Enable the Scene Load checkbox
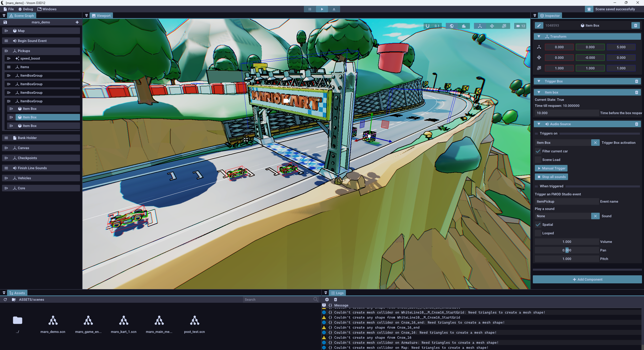 pos(538,160)
